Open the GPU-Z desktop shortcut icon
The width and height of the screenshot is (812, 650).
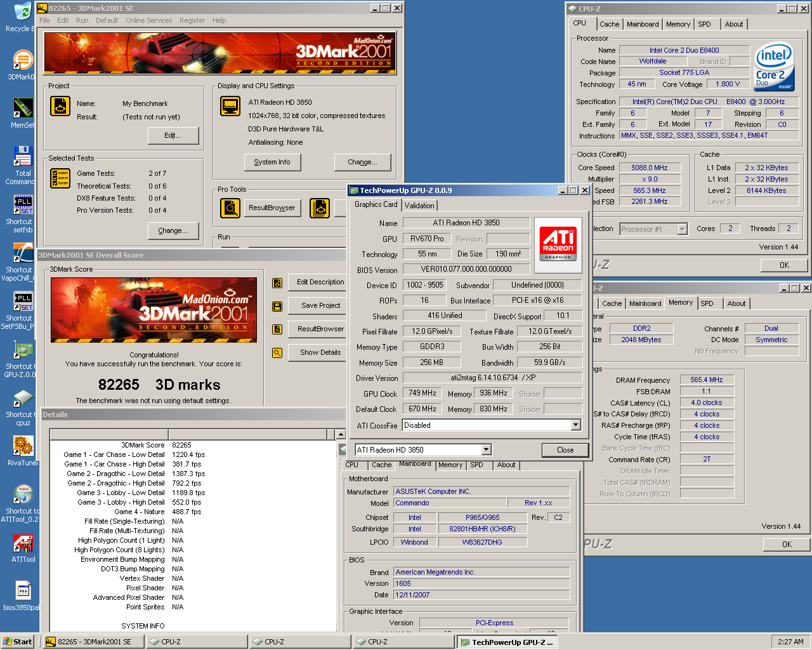pyautogui.click(x=23, y=349)
